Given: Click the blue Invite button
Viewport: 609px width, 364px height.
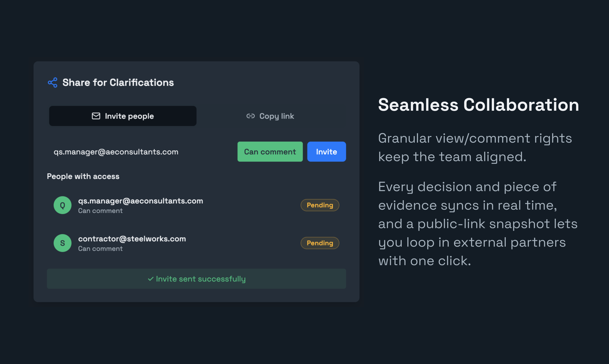Looking at the screenshot, I should [x=326, y=152].
